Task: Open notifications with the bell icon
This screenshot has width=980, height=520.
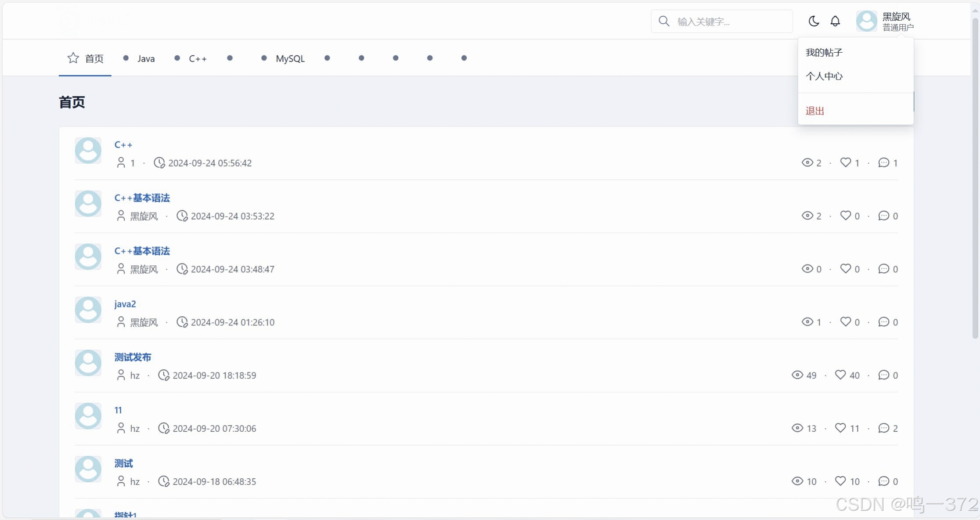Action: (835, 21)
